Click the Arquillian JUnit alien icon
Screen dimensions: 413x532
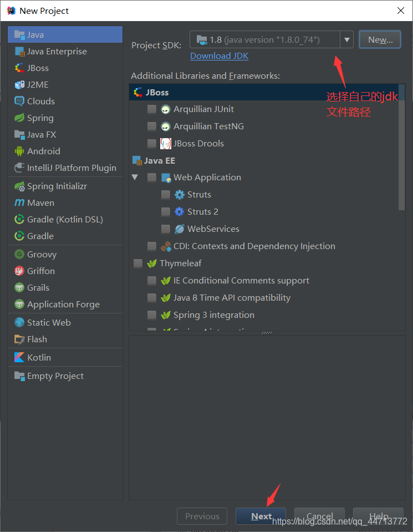click(165, 109)
